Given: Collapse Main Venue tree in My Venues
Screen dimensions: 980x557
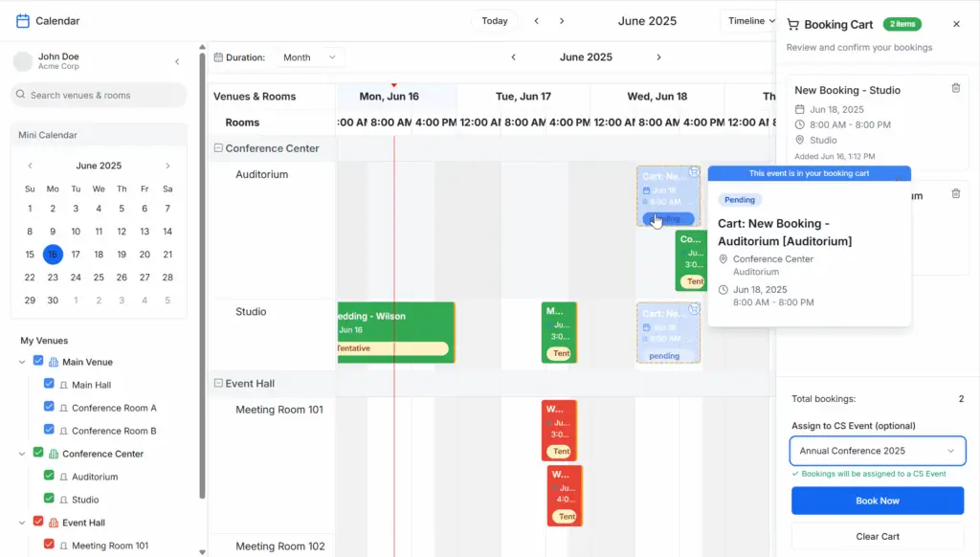Looking at the screenshot, I should pyautogui.click(x=22, y=362).
